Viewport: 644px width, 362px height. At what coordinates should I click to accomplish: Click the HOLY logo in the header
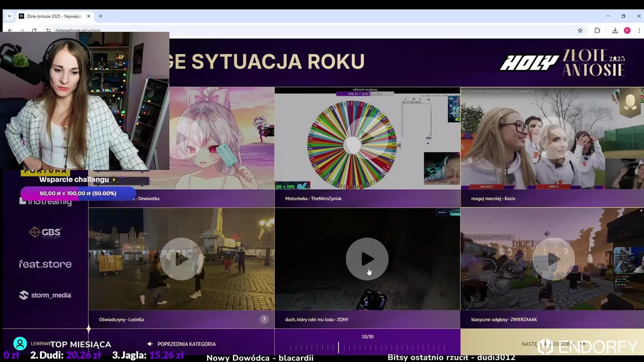[x=529, y=63]
